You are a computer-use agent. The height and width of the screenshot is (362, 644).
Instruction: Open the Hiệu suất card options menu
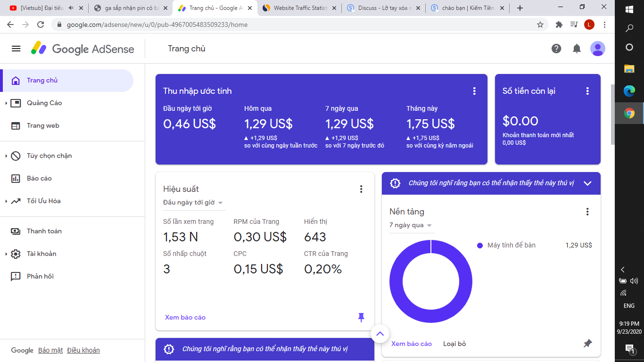(361, 189)
